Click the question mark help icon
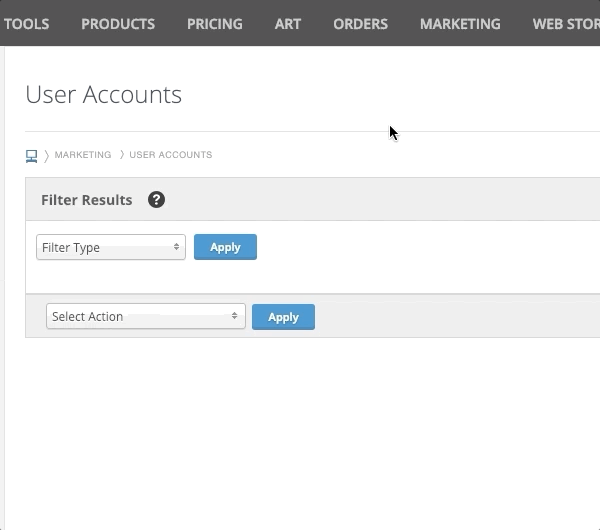 coord(156,200)
